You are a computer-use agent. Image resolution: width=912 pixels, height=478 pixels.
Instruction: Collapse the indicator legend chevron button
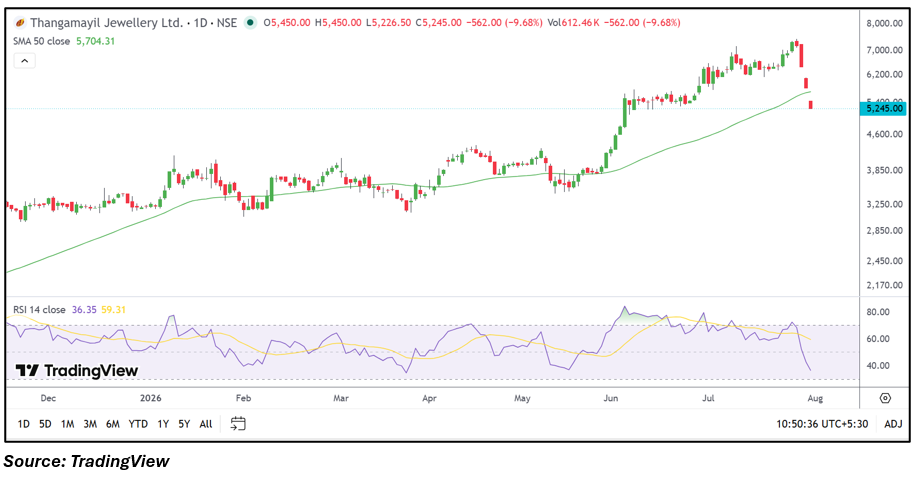(24, 60)
